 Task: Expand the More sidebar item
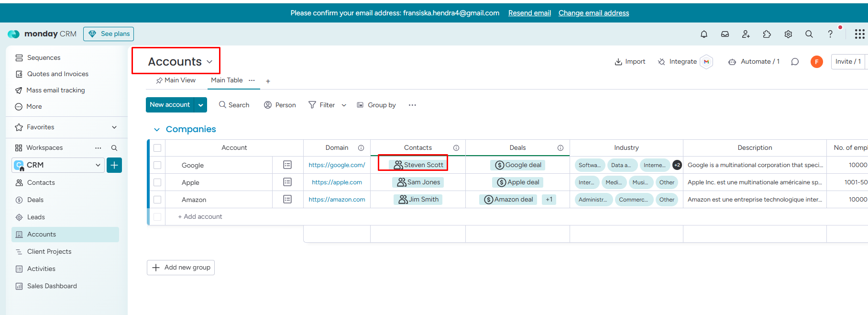point(29,107)
